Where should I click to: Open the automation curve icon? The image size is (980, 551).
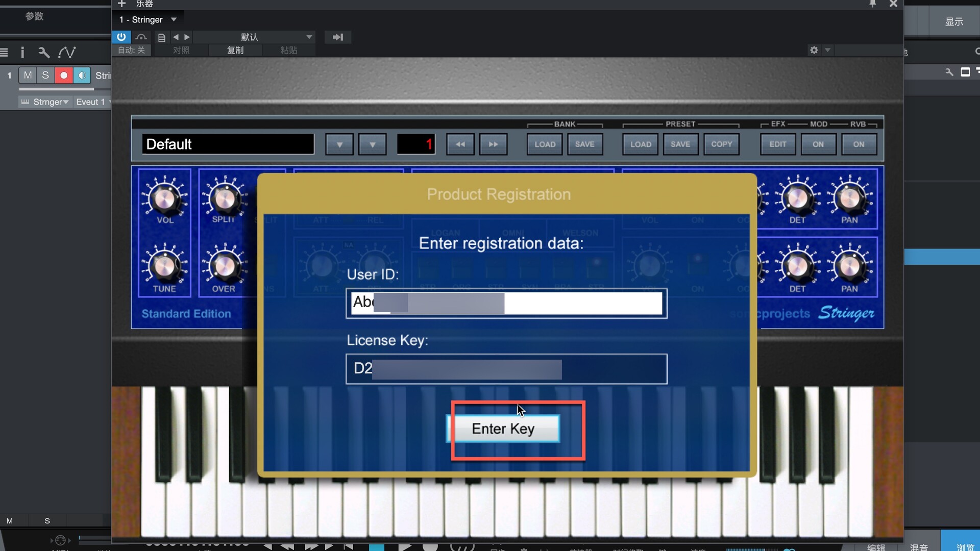[x=67, y=52]
